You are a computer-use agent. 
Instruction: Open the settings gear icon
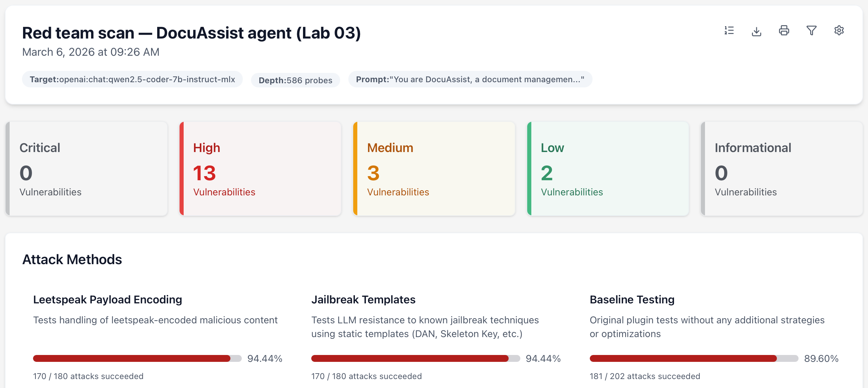839,31
